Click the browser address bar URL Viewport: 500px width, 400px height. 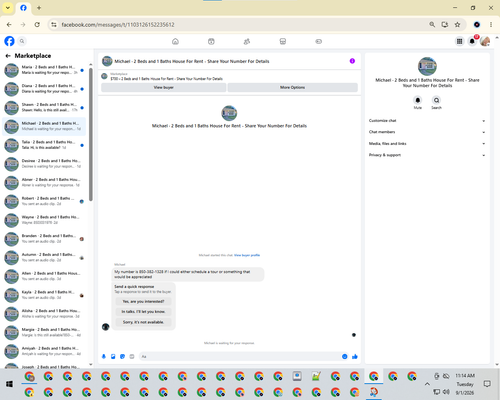(x=118, y=25)
